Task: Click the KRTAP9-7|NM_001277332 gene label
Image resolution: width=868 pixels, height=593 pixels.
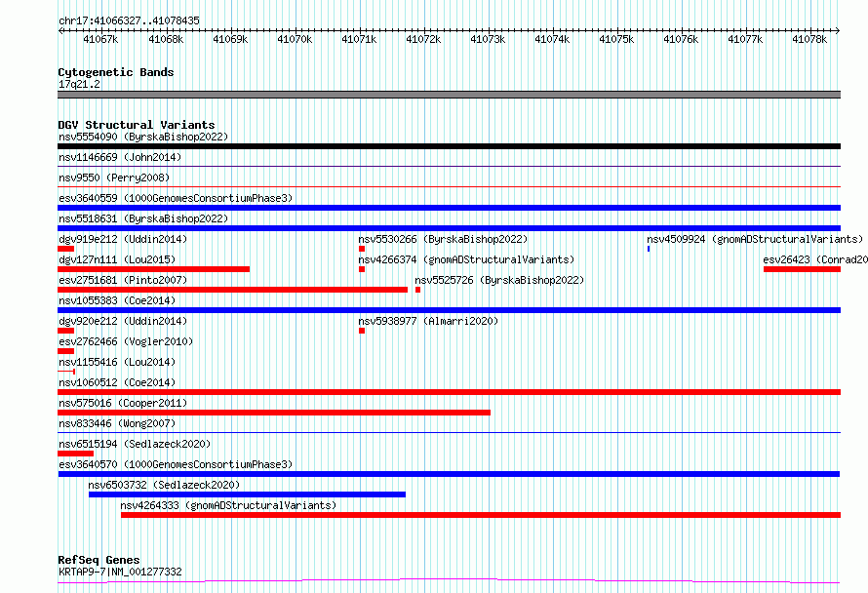Action: (120, 572)
